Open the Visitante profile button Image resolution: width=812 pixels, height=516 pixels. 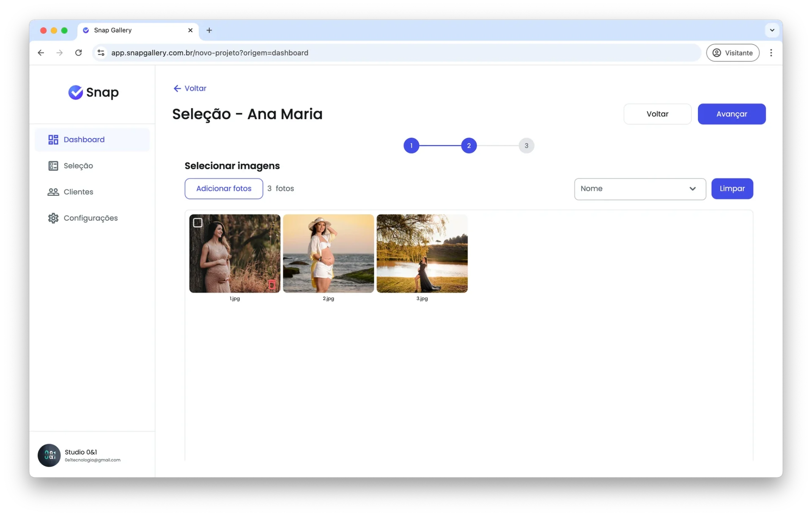coord(732,53)
